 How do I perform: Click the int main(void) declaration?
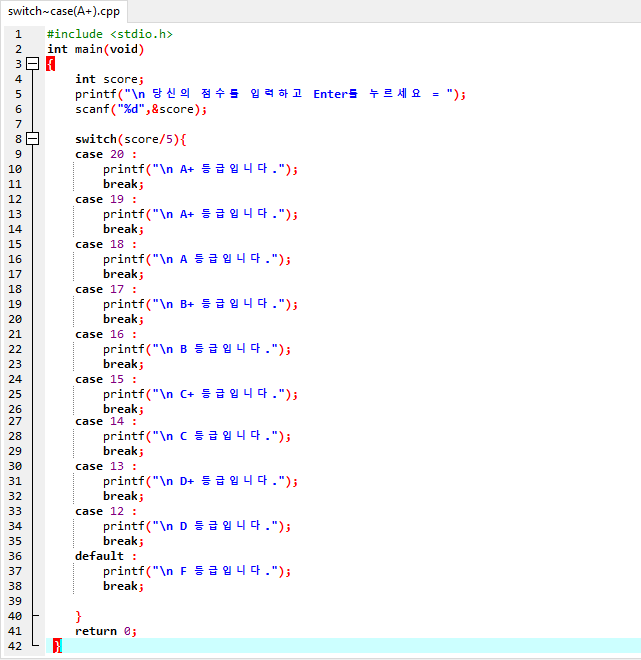pos(95,49)
